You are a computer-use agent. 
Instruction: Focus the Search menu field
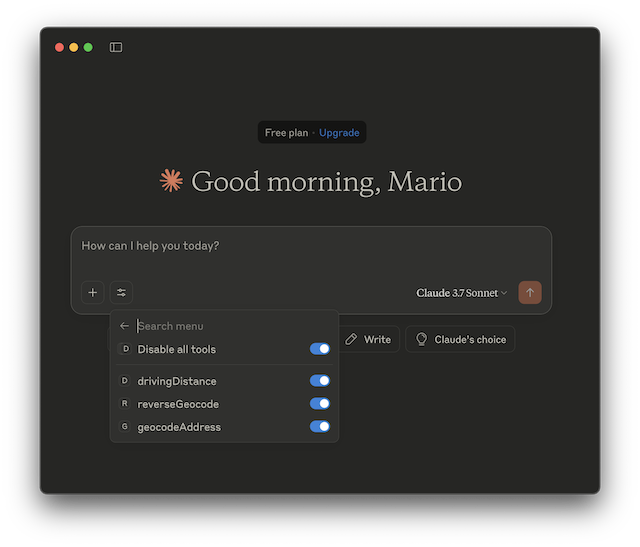(233, 326)
